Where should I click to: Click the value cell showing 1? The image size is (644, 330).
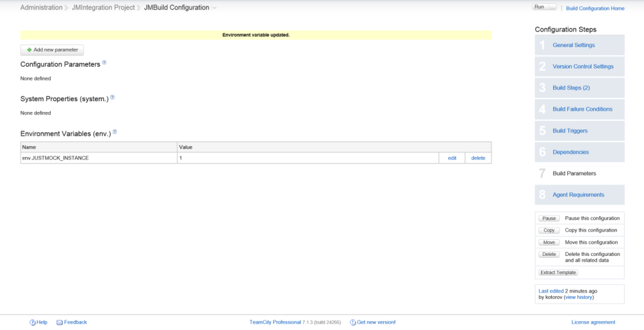click(x=308, y=158)
